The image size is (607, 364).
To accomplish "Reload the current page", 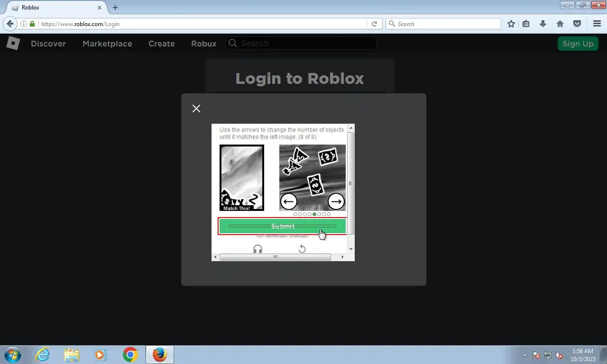I will (x=374, y=24).
